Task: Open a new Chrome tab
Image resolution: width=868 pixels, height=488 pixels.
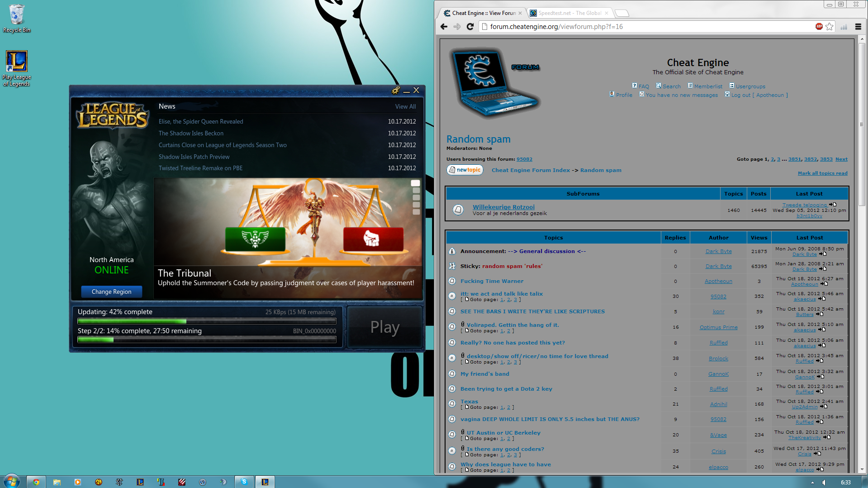Action: point(622,13)
